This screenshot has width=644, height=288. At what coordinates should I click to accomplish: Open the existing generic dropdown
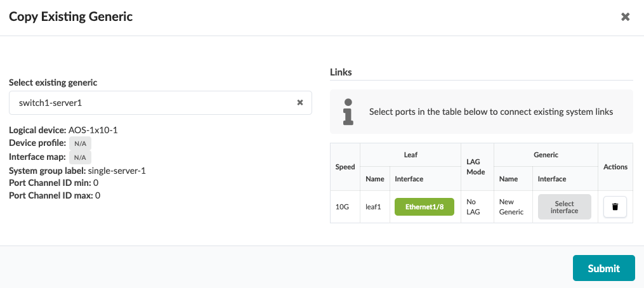click(x=152, y=103)
